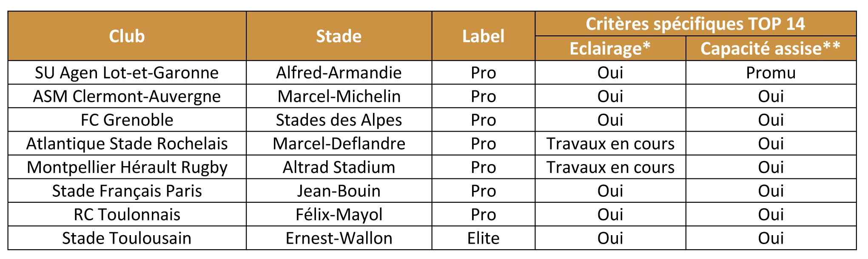Image resolution: width=868 pixels, height=259 pixels.
Task: Click the Promu capacity cell
Action: tap(770, 73)
